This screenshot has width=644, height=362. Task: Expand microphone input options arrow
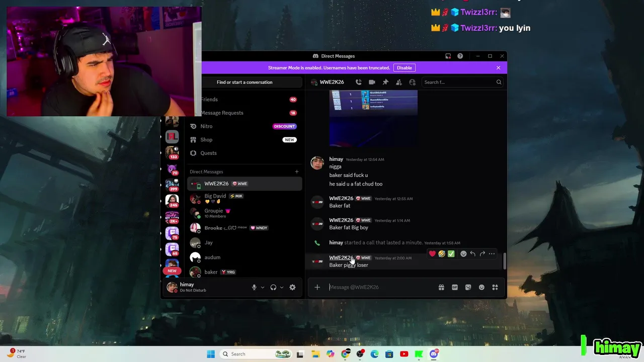262,288
